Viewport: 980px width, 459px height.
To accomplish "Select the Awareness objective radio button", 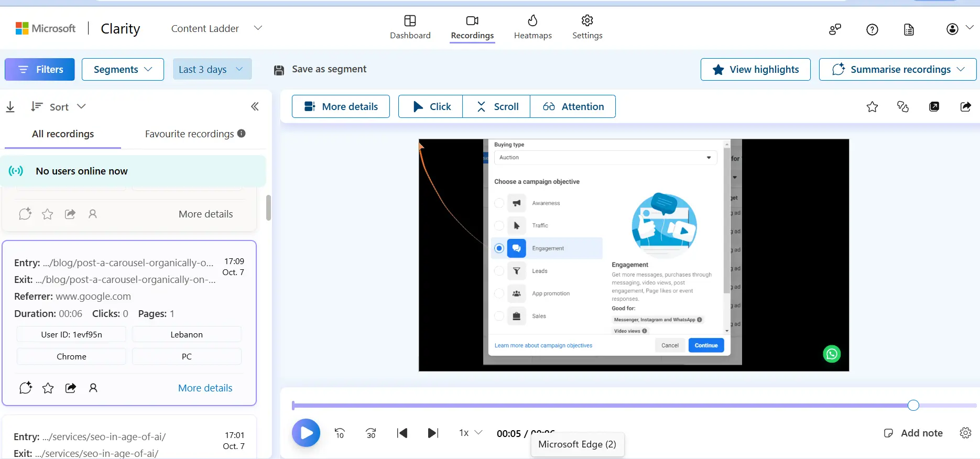I will click(499, 203).
